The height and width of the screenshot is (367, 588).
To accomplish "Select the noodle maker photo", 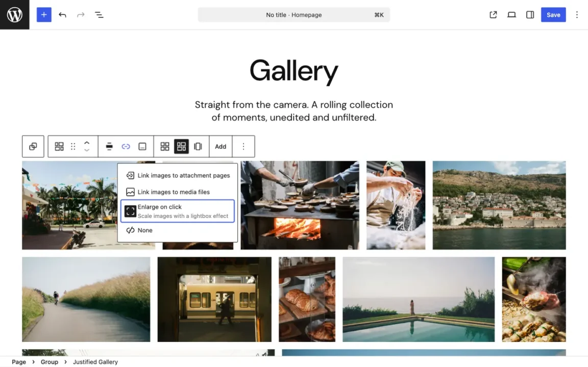I will tap(396, 205).
